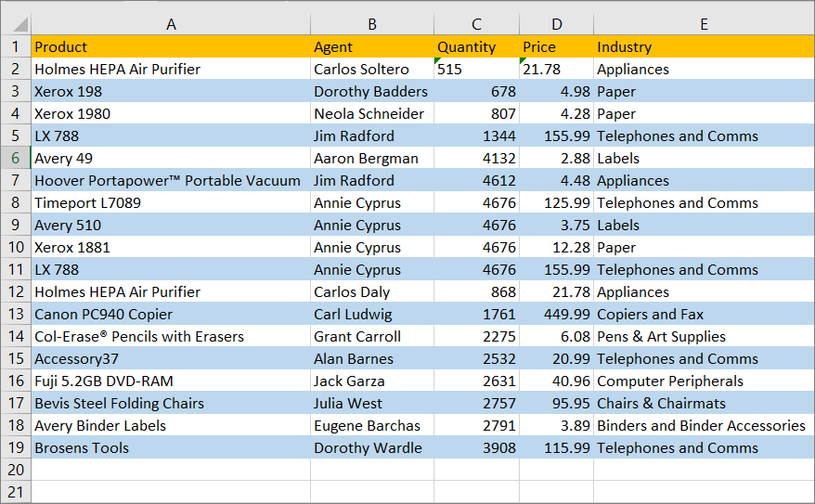This screenshot has width=815, height=504.
Task: Select column A header
Action: (171, 24)
